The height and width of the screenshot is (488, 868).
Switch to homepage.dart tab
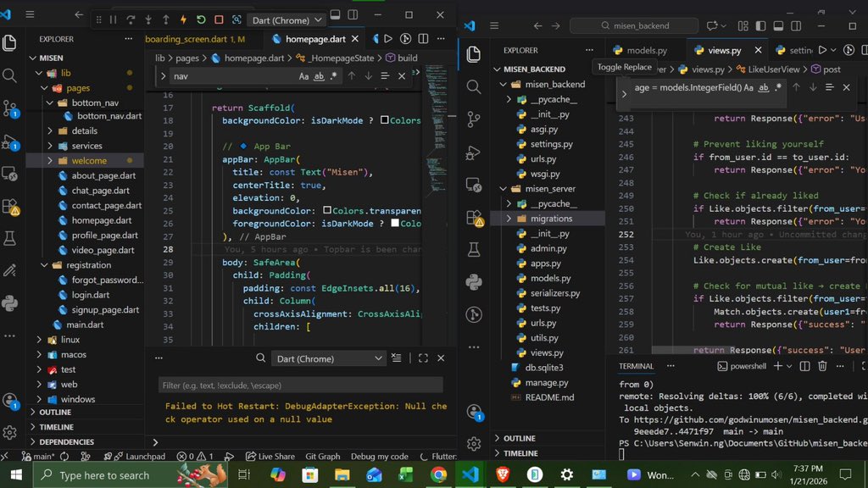(x=315, y=39)
